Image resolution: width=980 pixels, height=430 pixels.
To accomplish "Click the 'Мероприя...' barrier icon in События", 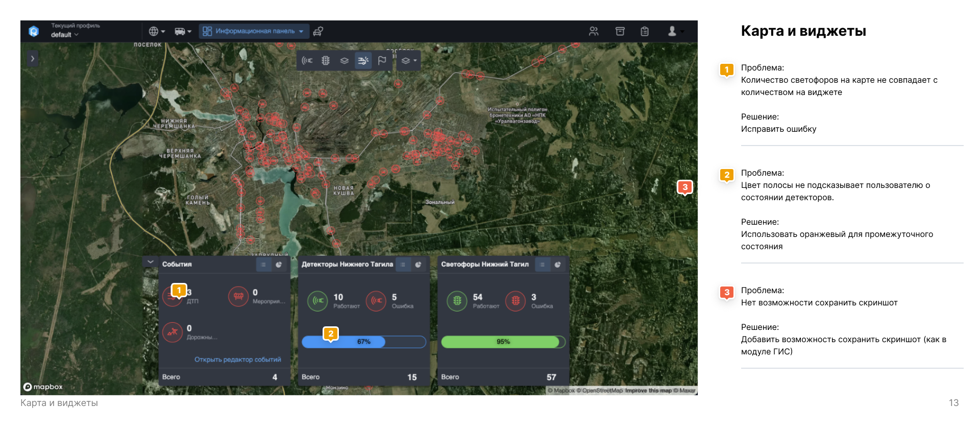I will click(x=238, y=296).
